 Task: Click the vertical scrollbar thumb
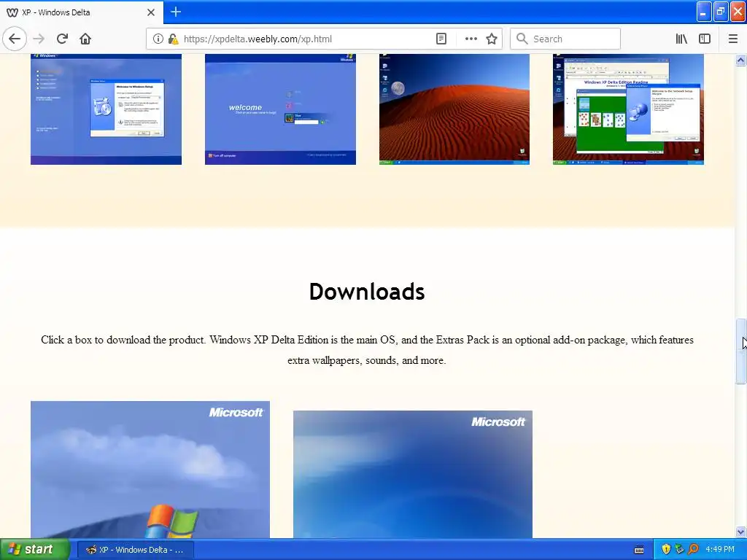[x=740, y=351]
